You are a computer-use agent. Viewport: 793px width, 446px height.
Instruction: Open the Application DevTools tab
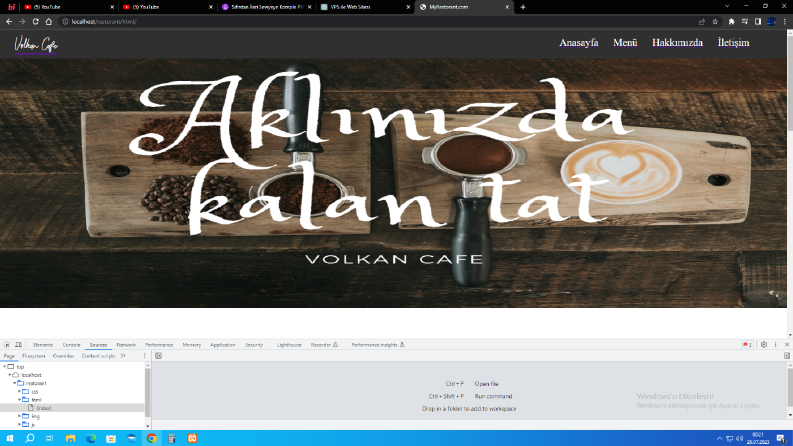223,345
